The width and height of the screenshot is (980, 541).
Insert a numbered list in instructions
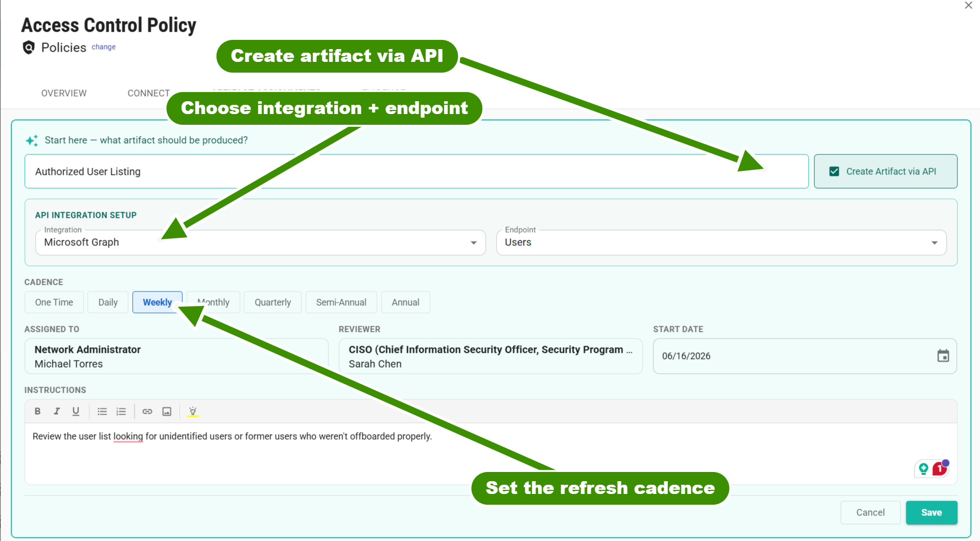click(x=121, y=411)
